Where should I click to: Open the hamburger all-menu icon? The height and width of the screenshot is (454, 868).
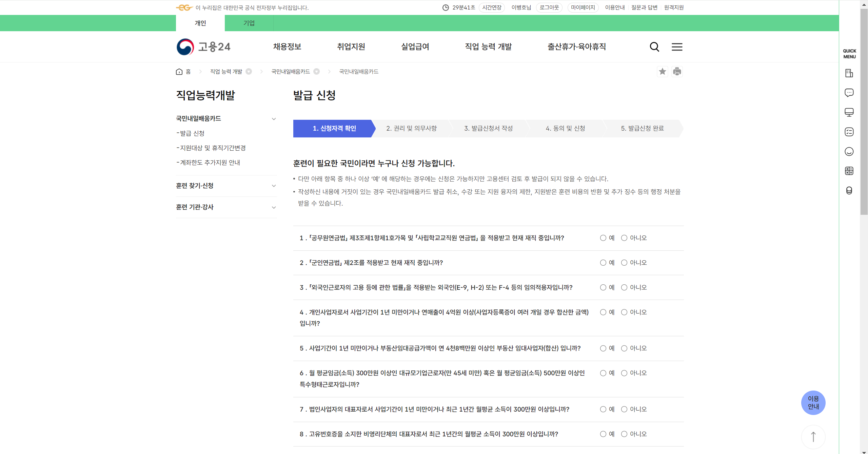677,47
